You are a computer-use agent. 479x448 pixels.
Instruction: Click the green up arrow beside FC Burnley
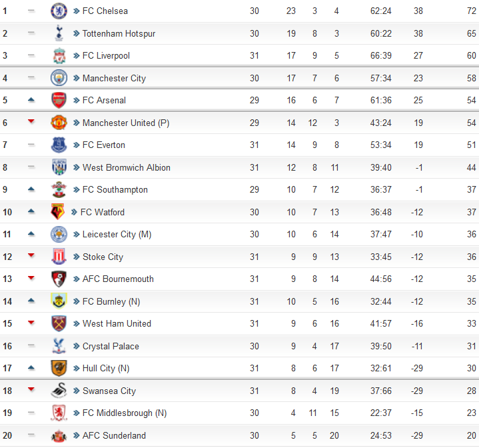pyautogui.click(x=31, y=301)
